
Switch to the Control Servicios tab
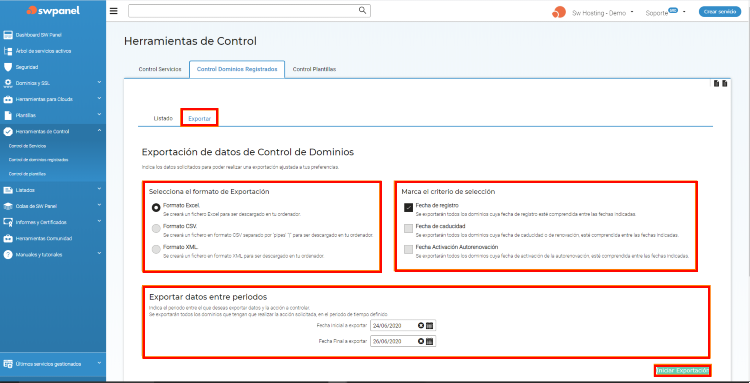(x=160, y=69)
